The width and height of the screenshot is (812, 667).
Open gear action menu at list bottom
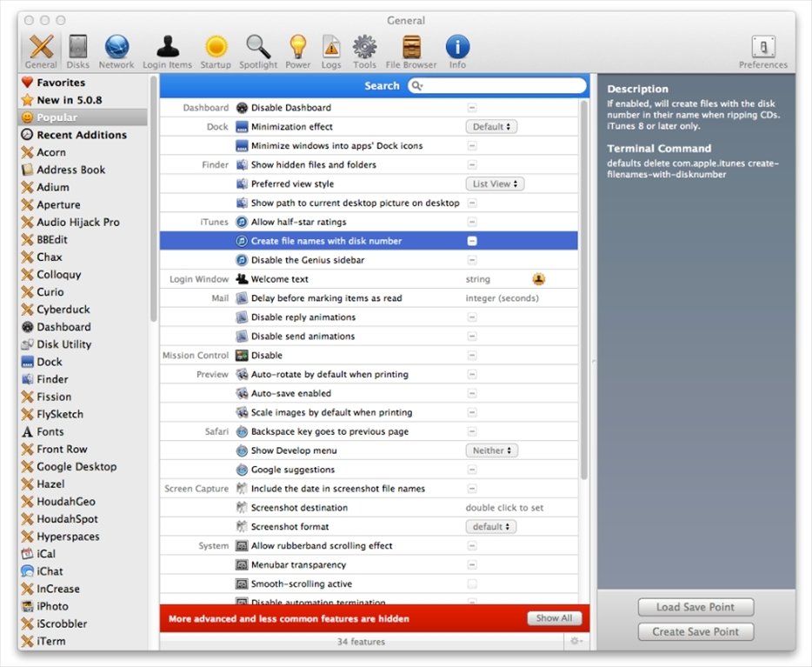tap(576, 641)
